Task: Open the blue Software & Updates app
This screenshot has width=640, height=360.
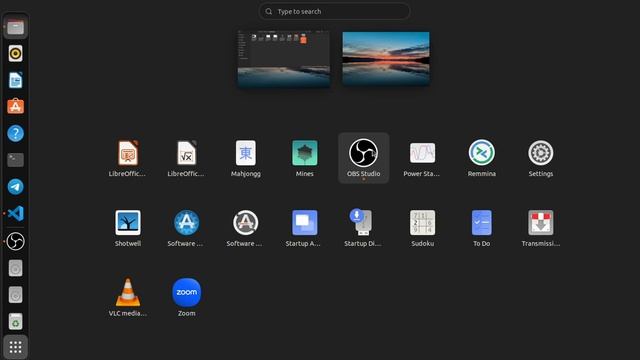Action: point(186,228)
